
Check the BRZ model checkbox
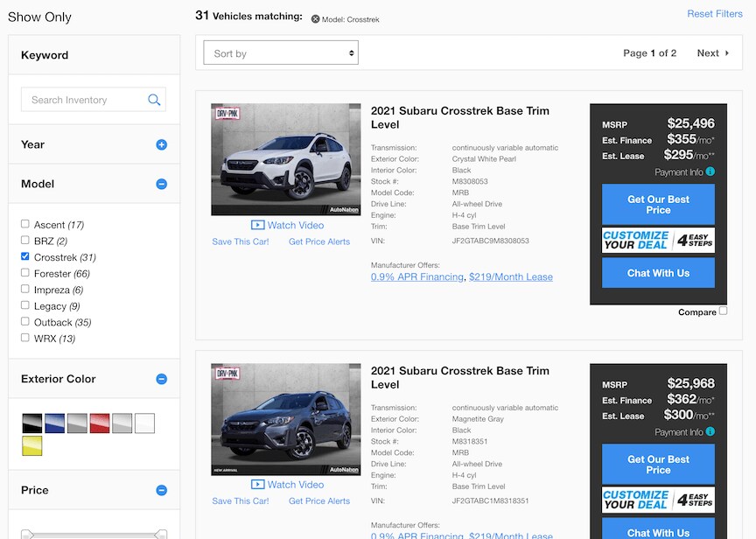pos(25,240)
